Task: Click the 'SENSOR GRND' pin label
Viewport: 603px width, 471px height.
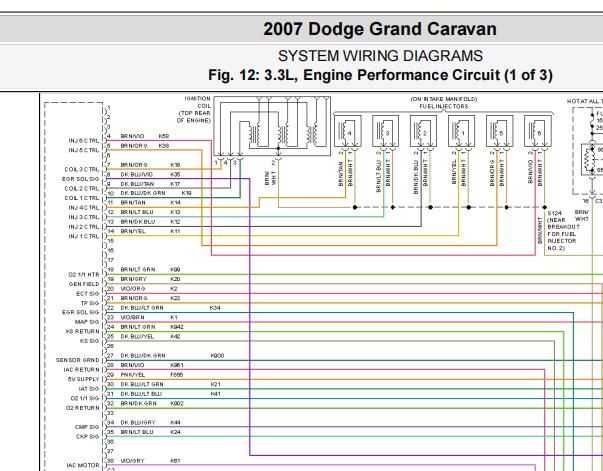Action: (78, 361)
